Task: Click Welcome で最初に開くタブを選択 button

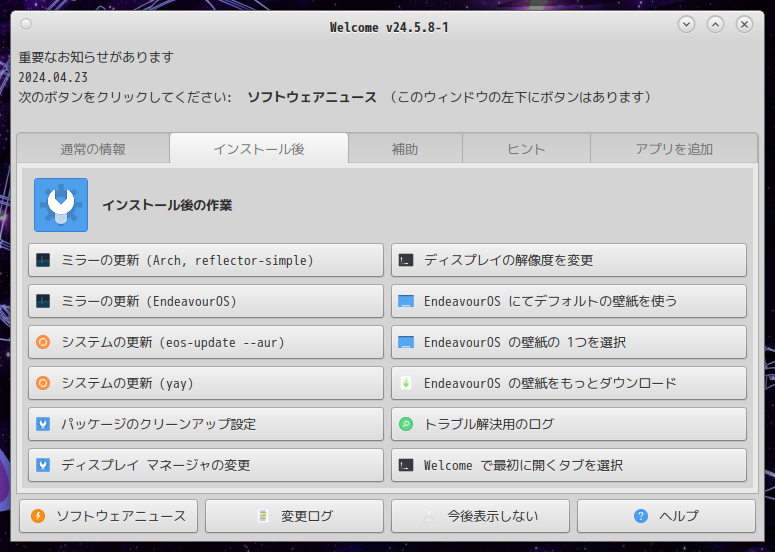Action: coord(569,465)
